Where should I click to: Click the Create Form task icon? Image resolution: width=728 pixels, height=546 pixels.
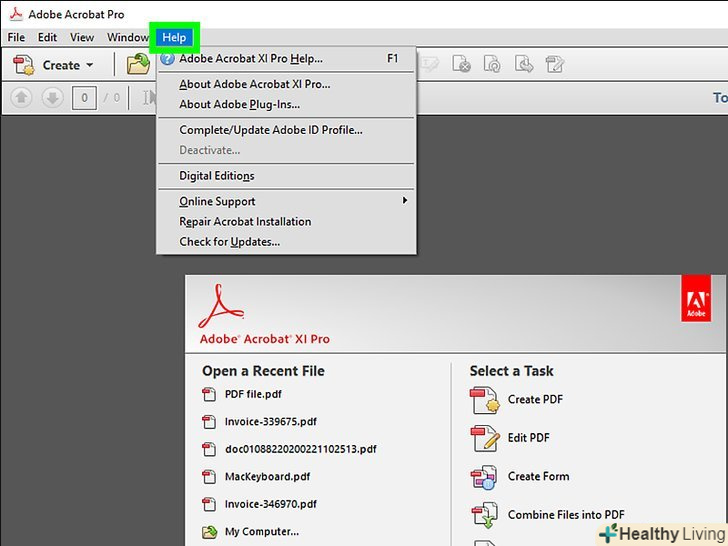[x=484, y=477]
